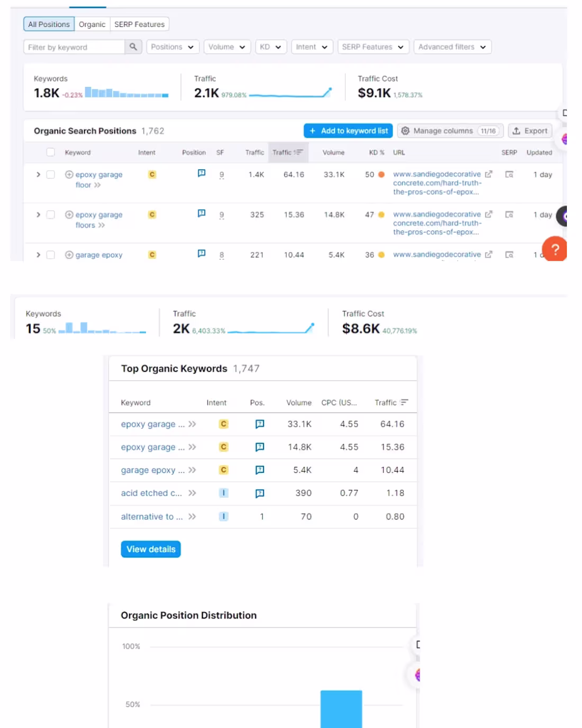Sort table by KD % column header
This screenshot has width=582, height=728.
377,152
